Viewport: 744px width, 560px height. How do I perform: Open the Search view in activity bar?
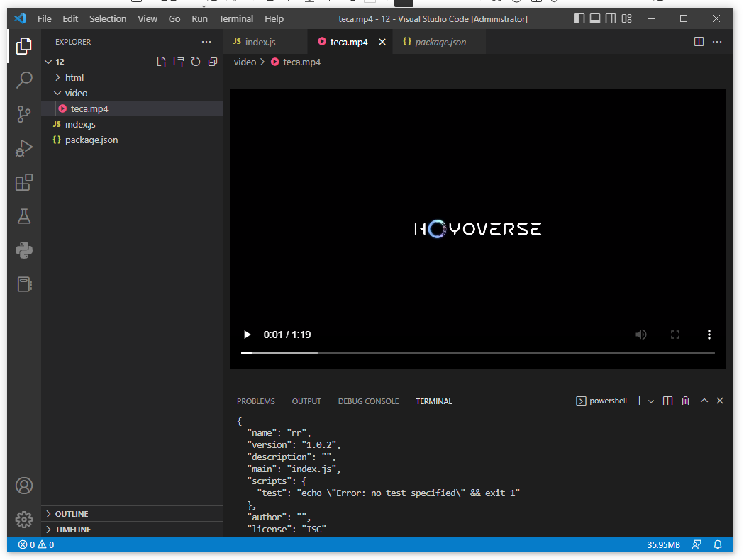coord(23,79)
